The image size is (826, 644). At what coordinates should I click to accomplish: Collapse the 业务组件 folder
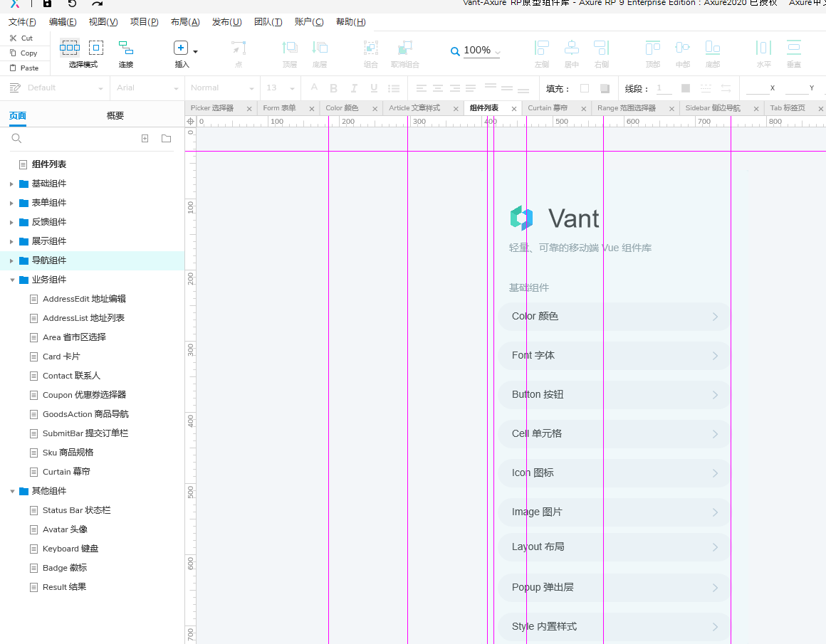coord(11,280)
